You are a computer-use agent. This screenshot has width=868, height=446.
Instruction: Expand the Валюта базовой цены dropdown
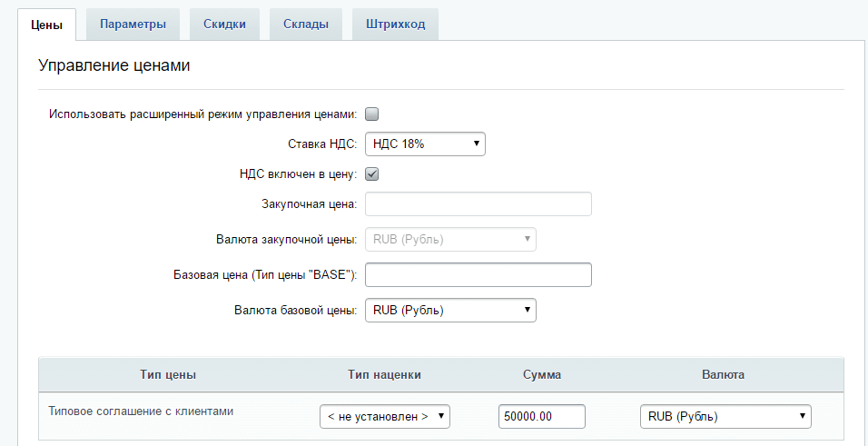(449, 311)
